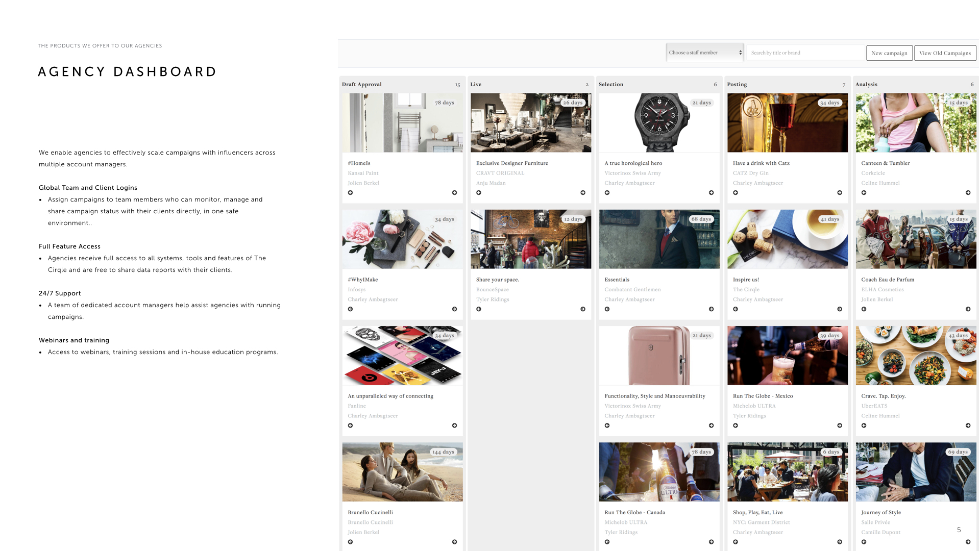Open the #HomeIs campaign thumbnail
Screen dimensions: 980x551
402,122
